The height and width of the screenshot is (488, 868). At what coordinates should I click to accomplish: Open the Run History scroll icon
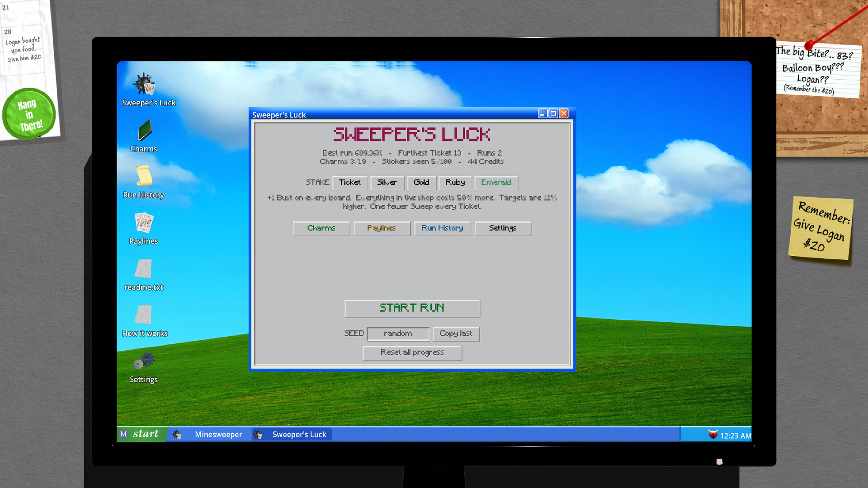point(144,176)
